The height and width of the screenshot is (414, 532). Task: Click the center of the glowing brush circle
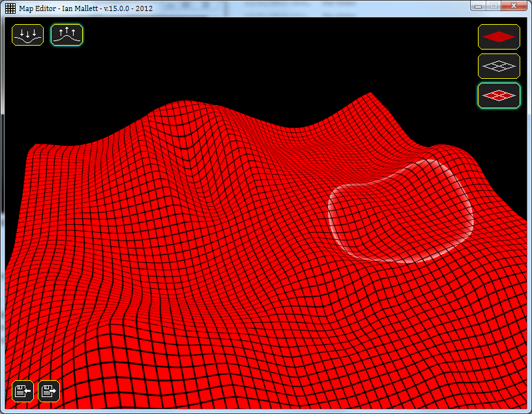(399, 210)
